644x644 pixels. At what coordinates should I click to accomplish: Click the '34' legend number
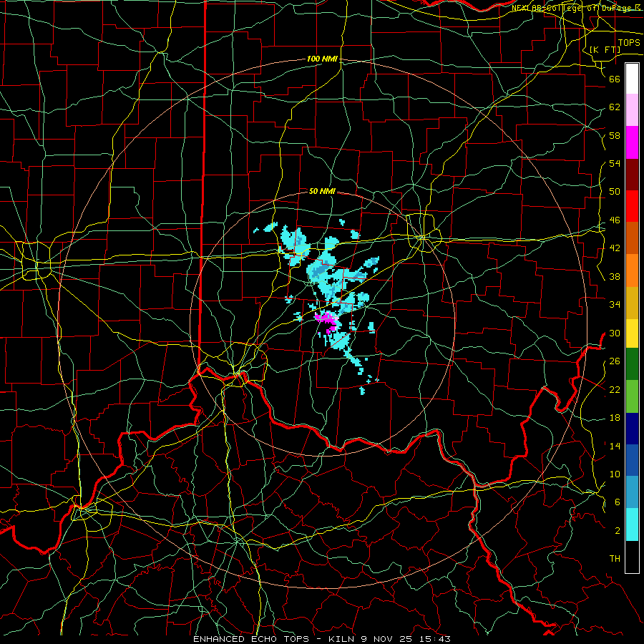click(615, 305)
